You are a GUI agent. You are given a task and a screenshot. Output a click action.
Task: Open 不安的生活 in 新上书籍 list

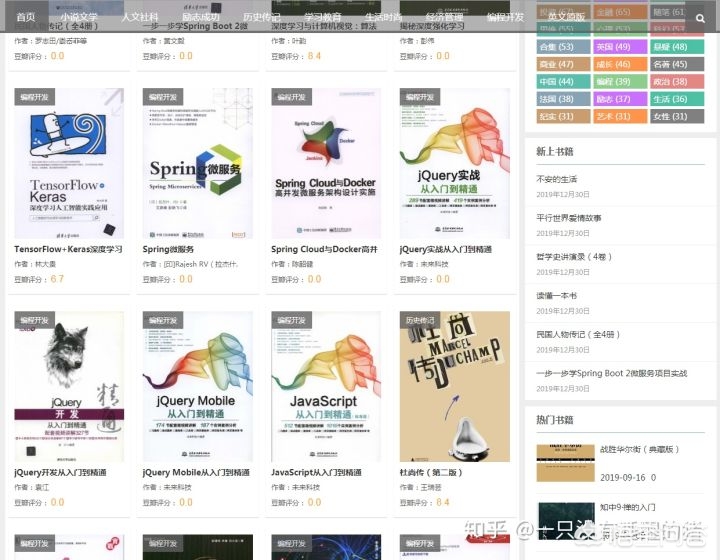coord(557,179)
